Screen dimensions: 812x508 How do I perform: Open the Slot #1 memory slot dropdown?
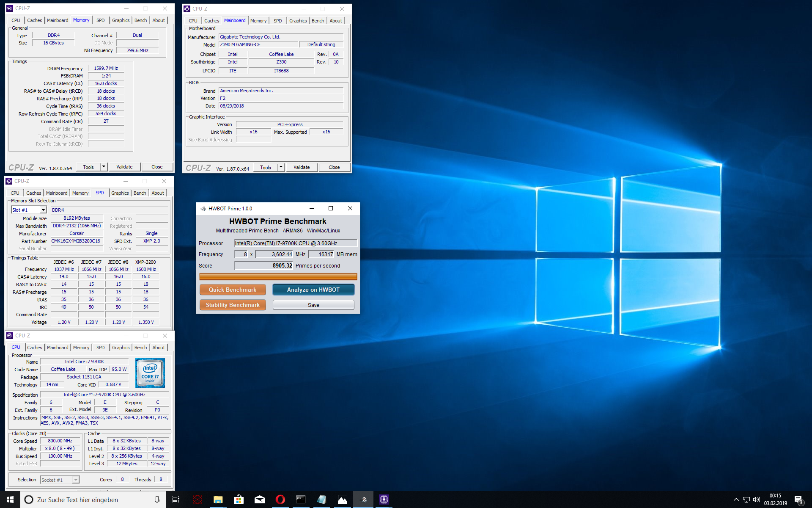[43, 210]
